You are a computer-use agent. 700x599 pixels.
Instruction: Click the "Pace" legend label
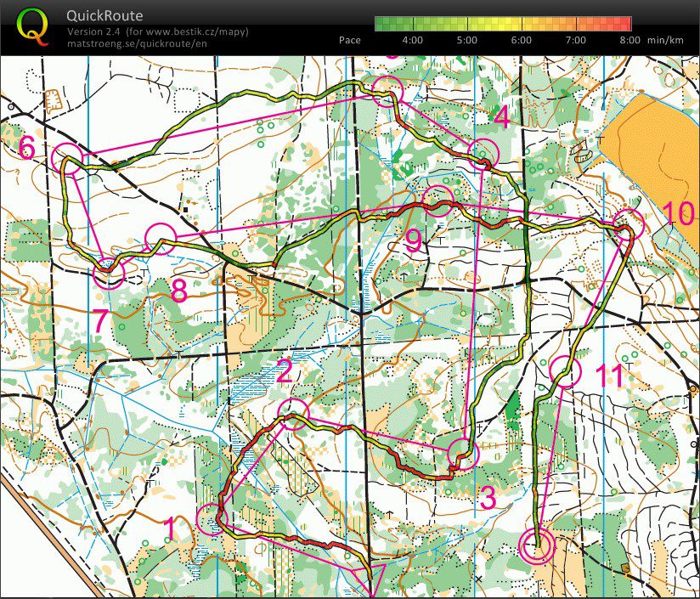[x=349, y=40]
